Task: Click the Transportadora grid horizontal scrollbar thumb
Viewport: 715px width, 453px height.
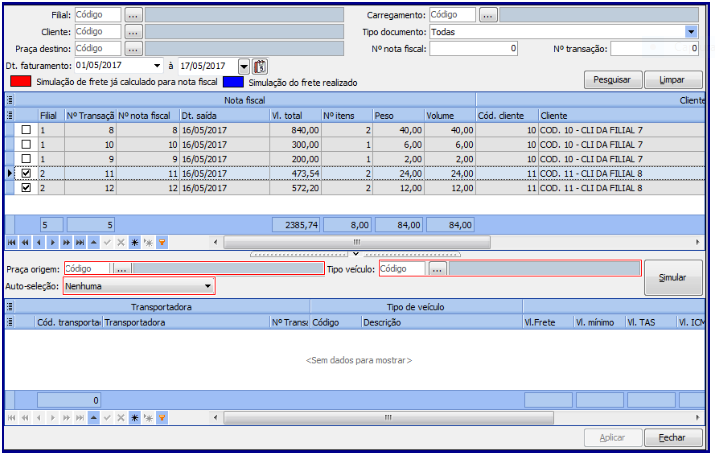Action: click(389, 417)
